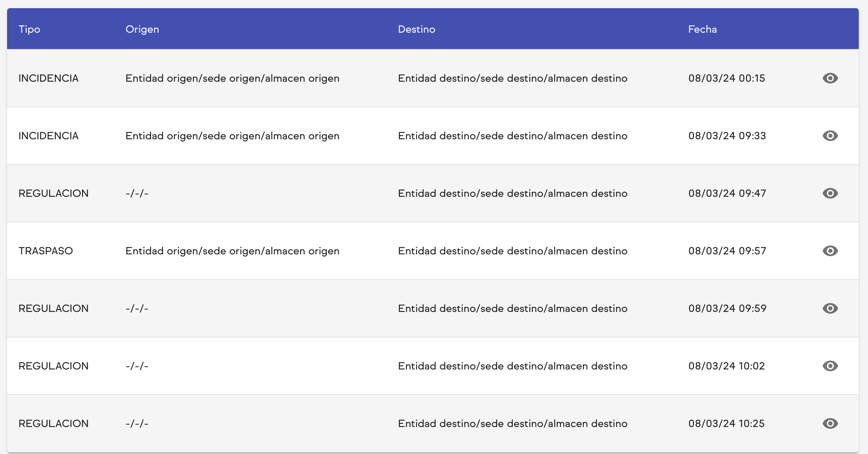Image resolution: width=868 pixels, height=454 pixels.
Task: Open the 09:59 REGULACION details view
Action: [x=830, y=308]
